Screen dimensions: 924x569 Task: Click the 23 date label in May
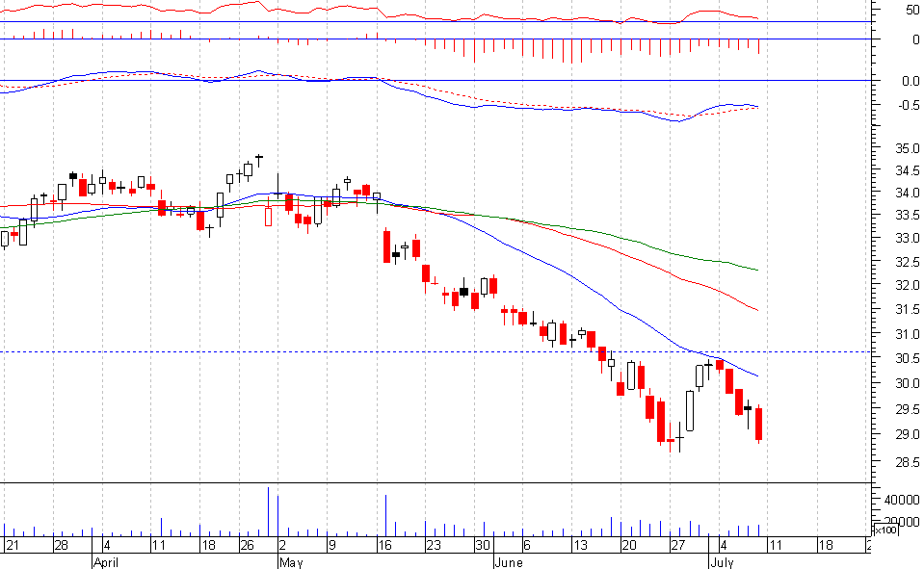pos(434,545)
